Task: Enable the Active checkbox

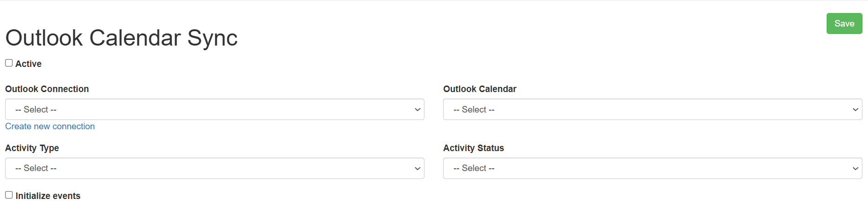Action: (x=9, y=63)
